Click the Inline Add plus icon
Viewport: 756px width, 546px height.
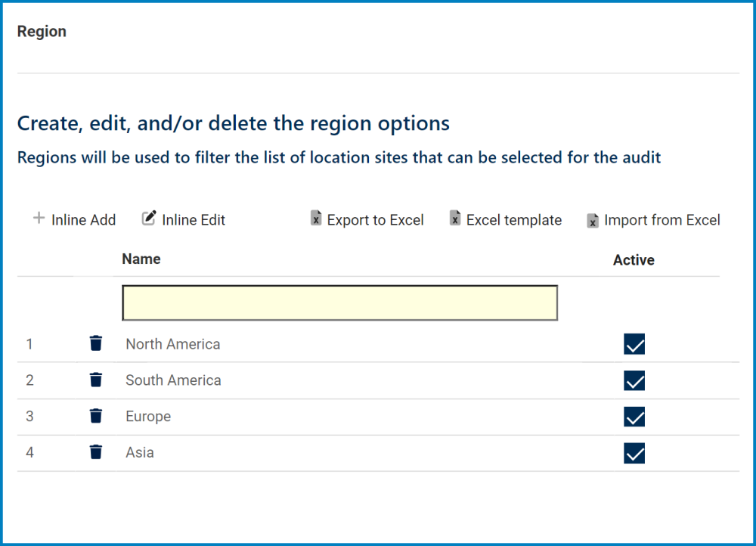[x=39, y=219]
